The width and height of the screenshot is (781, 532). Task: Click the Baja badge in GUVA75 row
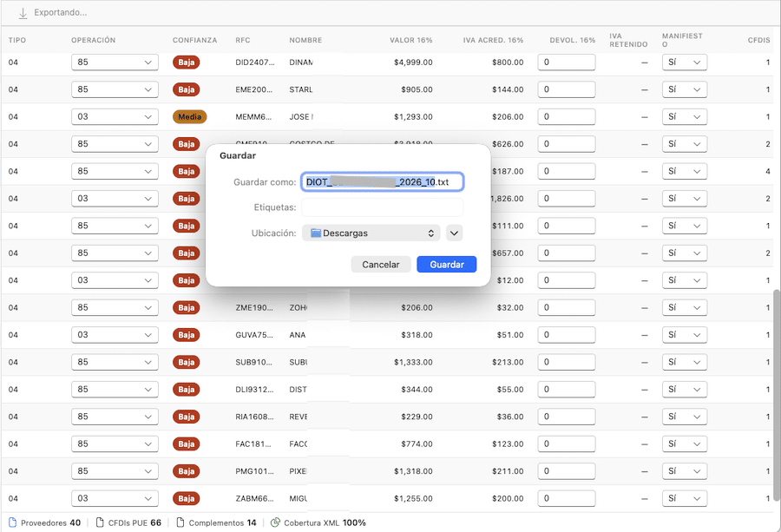click(x=187, y=335)
